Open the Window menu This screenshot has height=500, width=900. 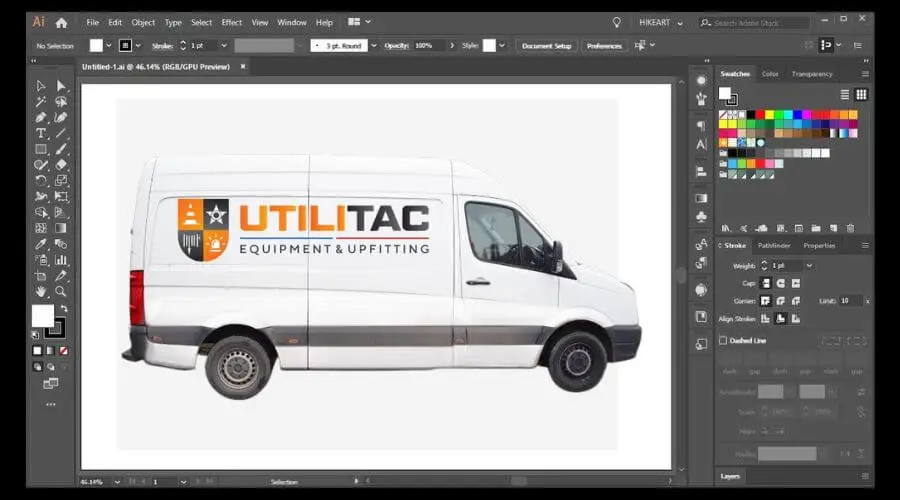pos(292,22)
